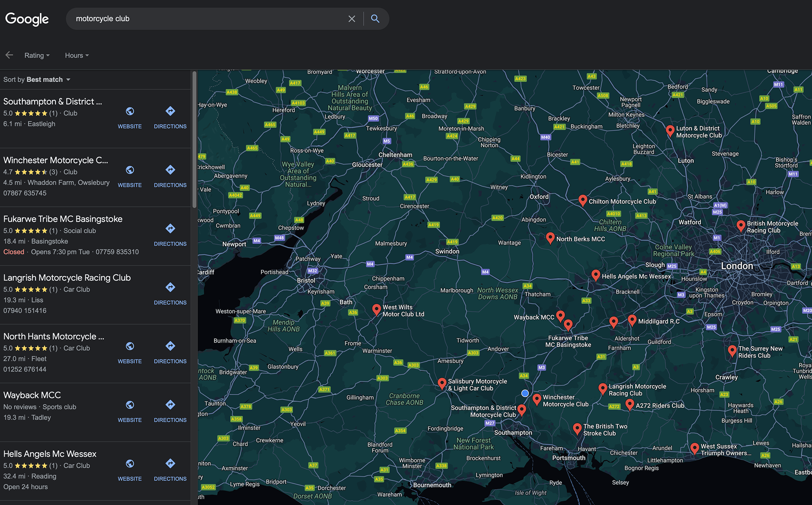Open website icon for Winchester Motorcycle Club
The image size is (812, 505).
[x=130, y=170]
